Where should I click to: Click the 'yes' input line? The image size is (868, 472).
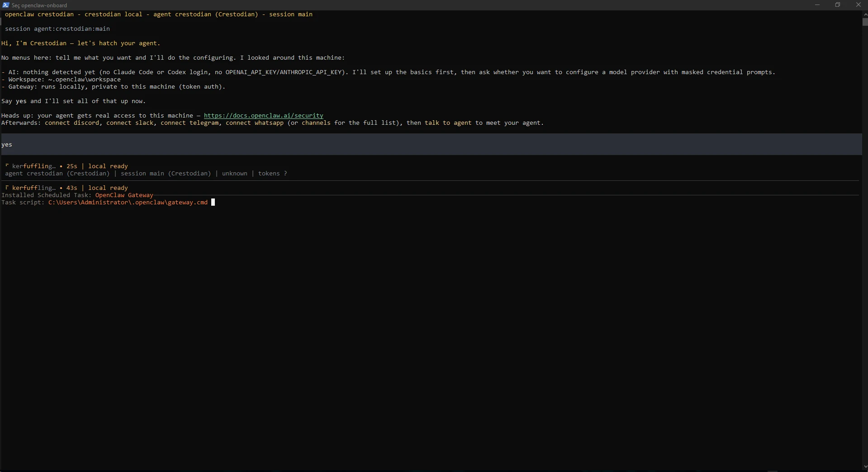(432, 144)
